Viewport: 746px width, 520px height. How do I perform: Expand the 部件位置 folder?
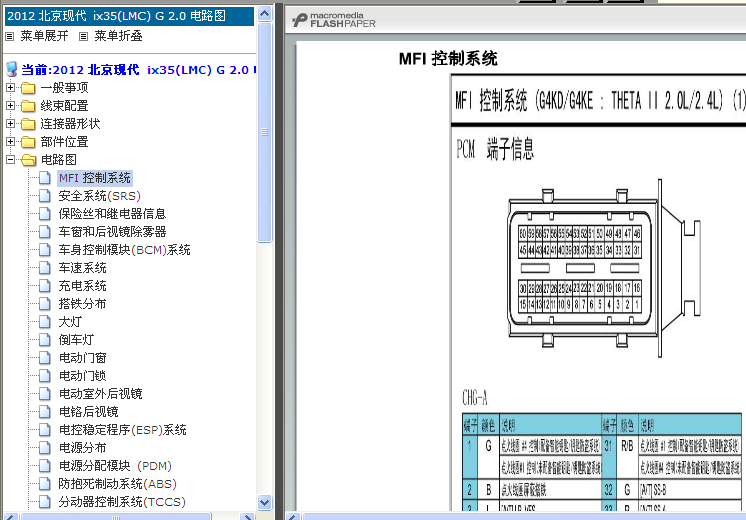tap(10, 142)
